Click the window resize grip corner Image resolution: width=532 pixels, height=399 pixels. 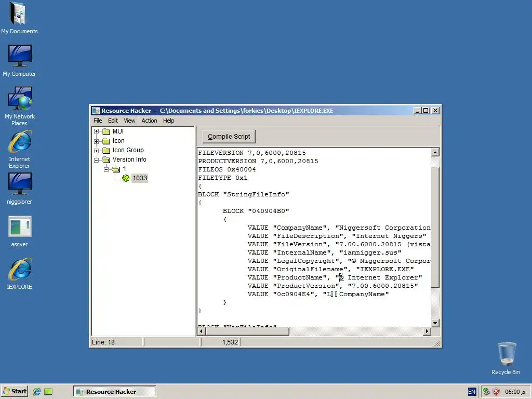tap(437, 343)
